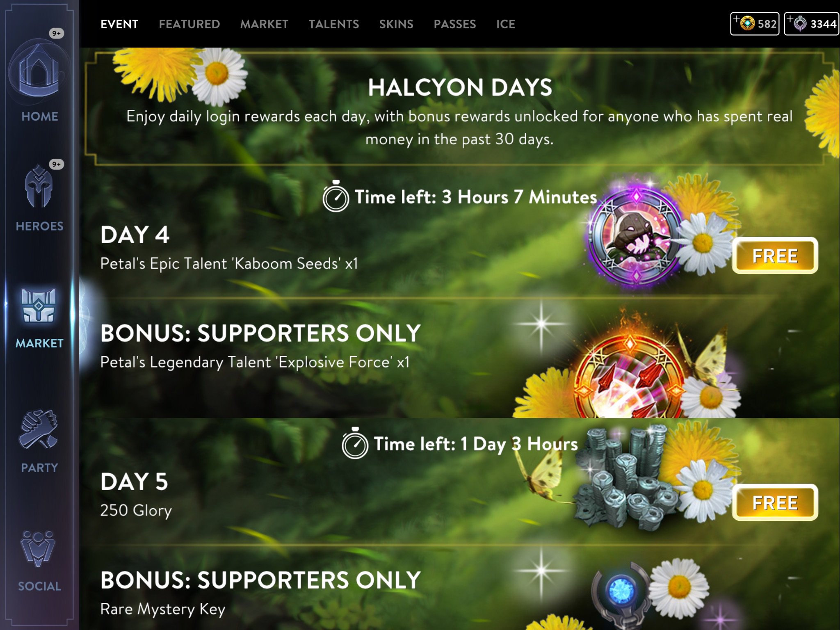
Task: Open the Party handshake icon
Action: 38,429
